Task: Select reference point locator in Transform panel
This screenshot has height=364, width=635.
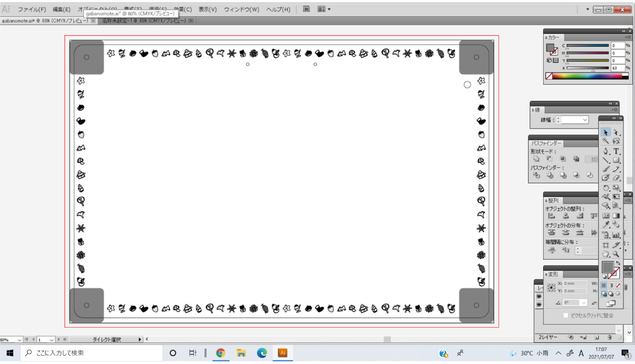Action: click(551, 287)
